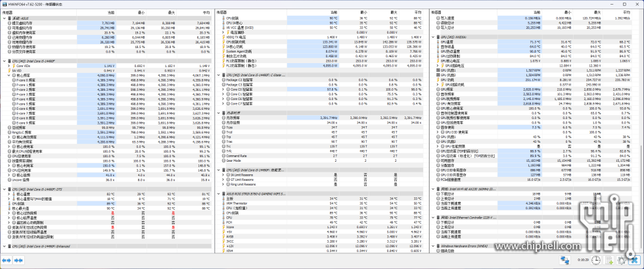Click chip icon beside GPU [#0]: NVIDIA

(x=438, y=37)
